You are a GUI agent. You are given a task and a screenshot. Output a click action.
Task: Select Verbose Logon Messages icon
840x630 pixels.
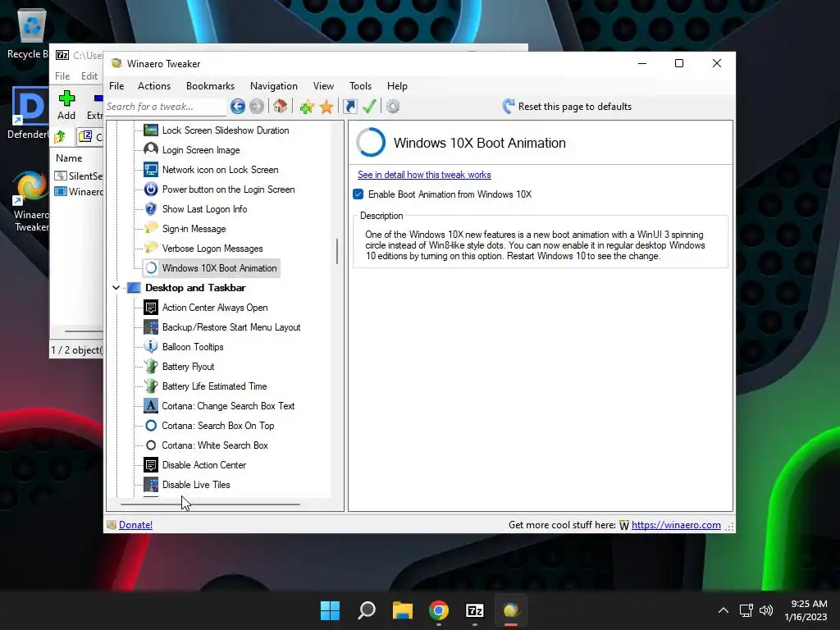click(x=151, y=248)
